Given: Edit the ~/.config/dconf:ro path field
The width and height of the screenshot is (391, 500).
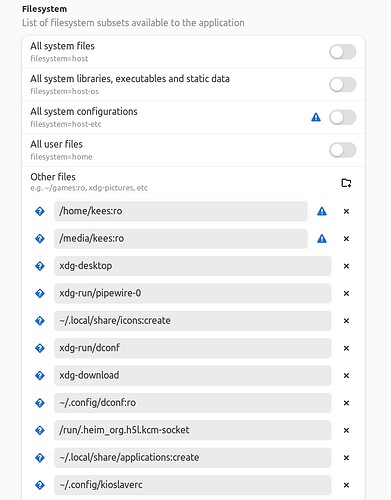Looking at the screenshot, I should (x=193, y=403).
